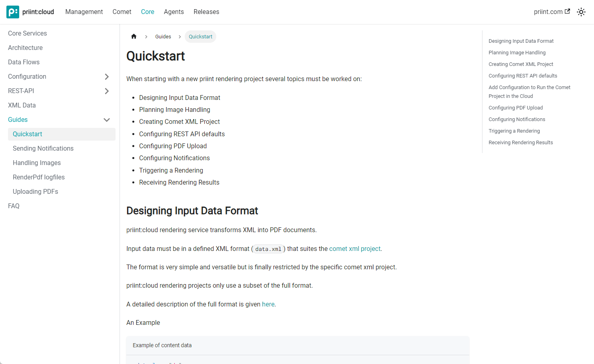This screenshot has height=364, width=594.
Task: Click the priint:cloud logo icon
Action: pos(13,12)
